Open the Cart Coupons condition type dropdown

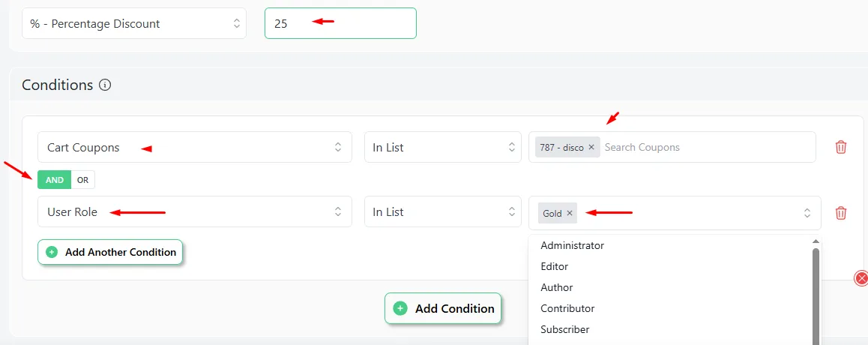click(195, 147)
